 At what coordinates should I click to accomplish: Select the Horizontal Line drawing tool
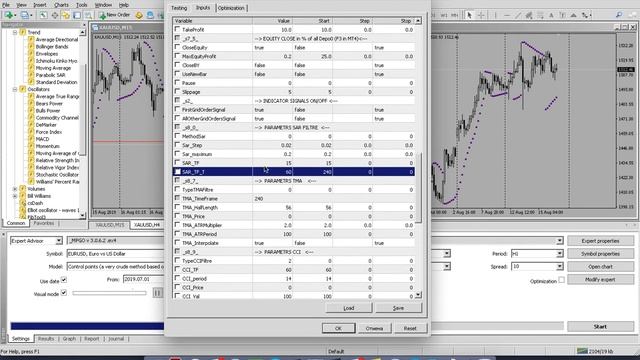507,15
